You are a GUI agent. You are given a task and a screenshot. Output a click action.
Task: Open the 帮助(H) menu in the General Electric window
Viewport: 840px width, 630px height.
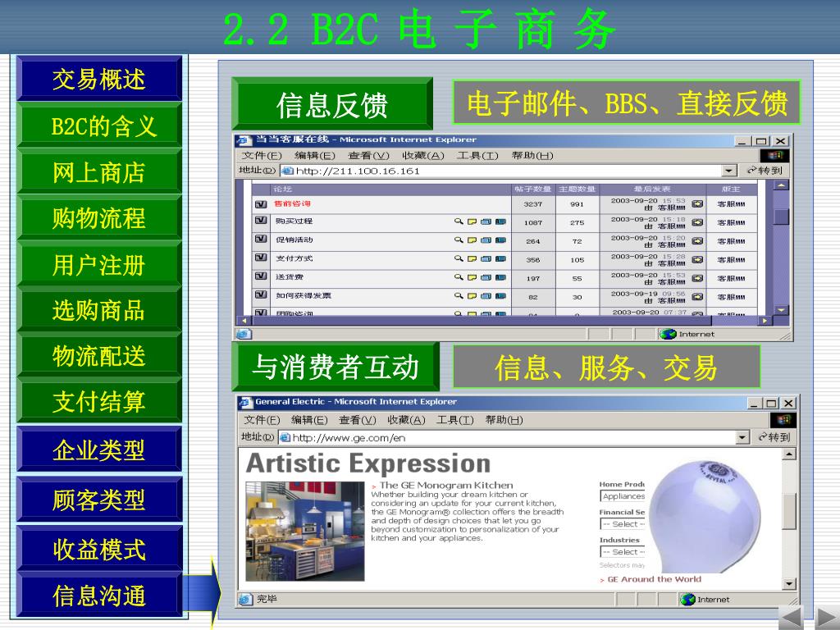point(504,420)
